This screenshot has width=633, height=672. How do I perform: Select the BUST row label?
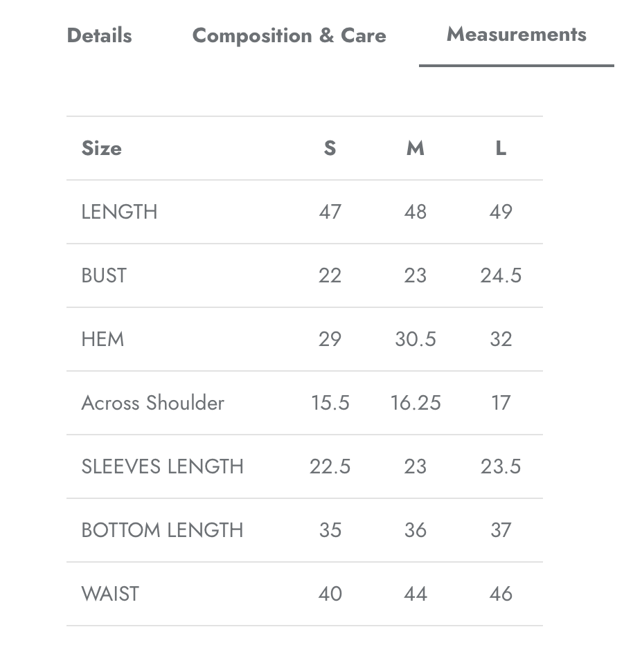tap(104, 275)
